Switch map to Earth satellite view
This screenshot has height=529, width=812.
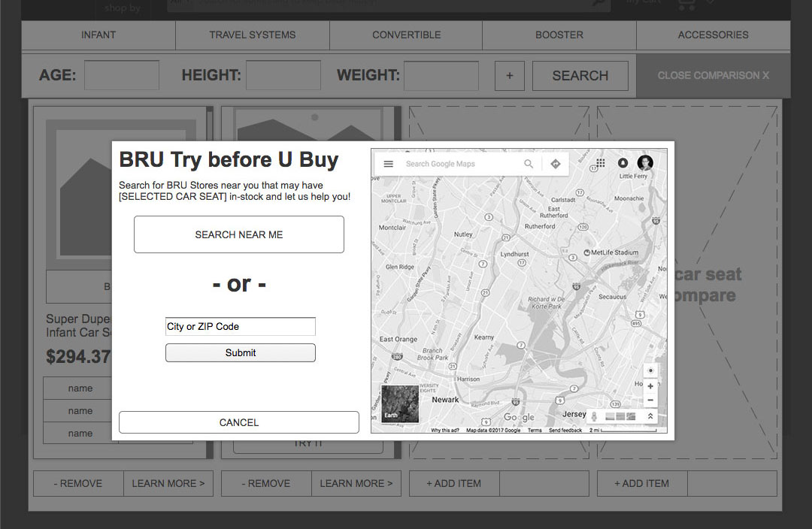point(400,404)
